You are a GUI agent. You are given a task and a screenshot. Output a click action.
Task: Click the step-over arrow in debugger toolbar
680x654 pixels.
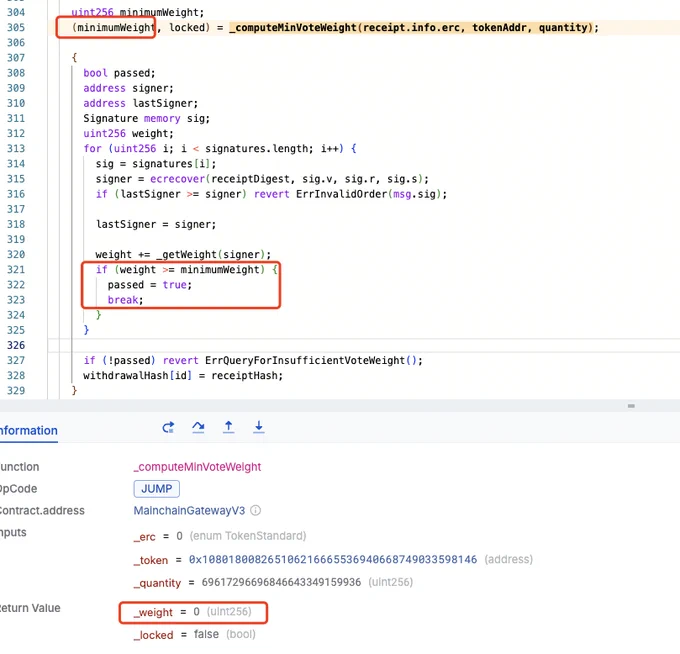point(198,428)
